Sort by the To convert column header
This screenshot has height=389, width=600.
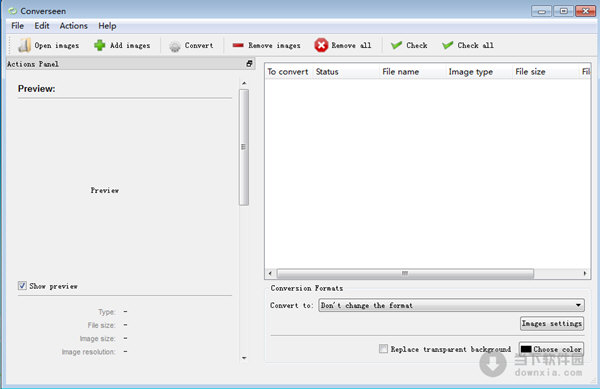click(288, 72)
